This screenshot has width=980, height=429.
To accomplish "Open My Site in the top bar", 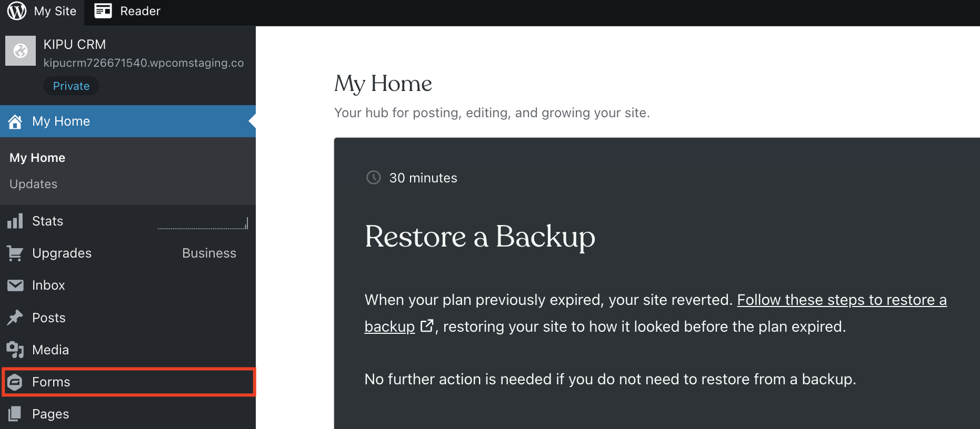I will 55,11.
